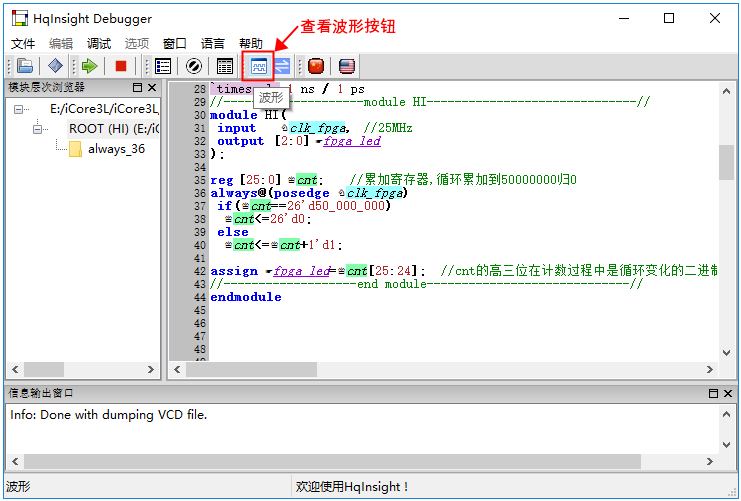Stop debugging with the red square icon
This screenshot has height=501, width=741.
(x=121, y=66)
